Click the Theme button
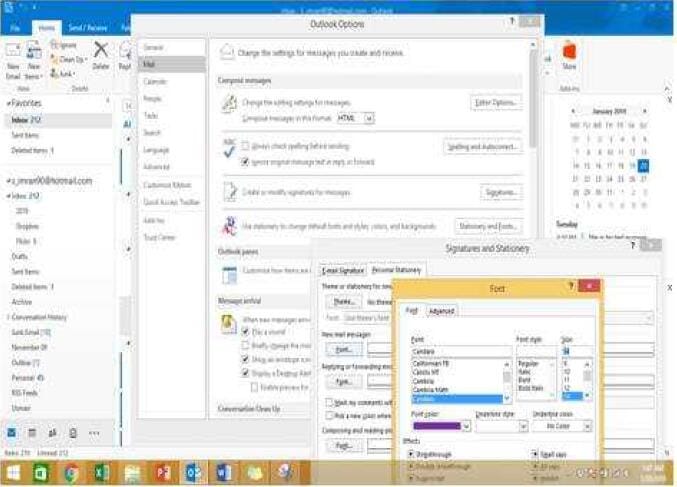The width and height of the screenshot is (677, 487). [344, 302]
